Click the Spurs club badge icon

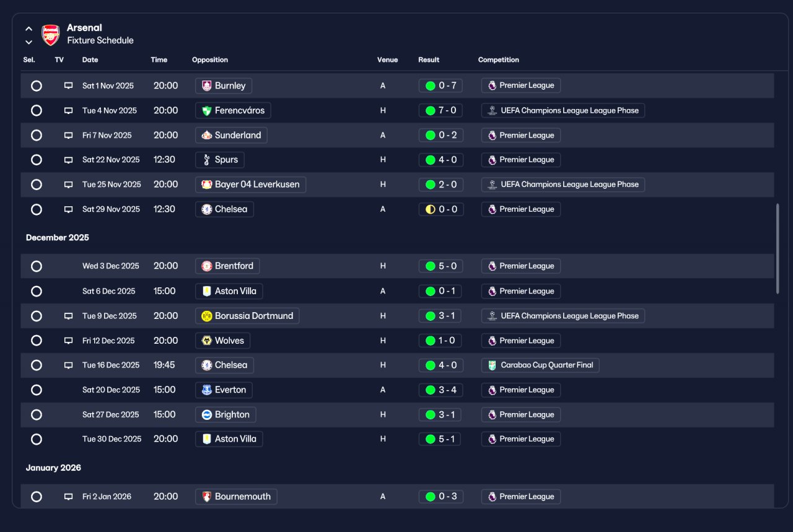click(207, 160)
